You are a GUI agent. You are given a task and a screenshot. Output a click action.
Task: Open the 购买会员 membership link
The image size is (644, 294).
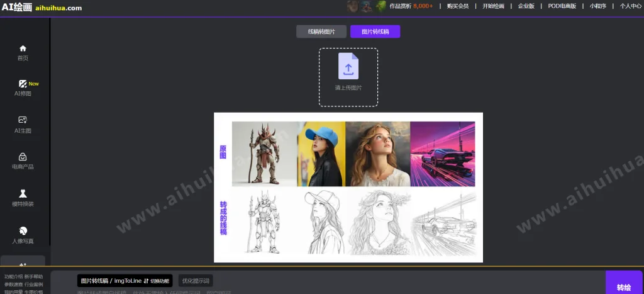point(458,6)
